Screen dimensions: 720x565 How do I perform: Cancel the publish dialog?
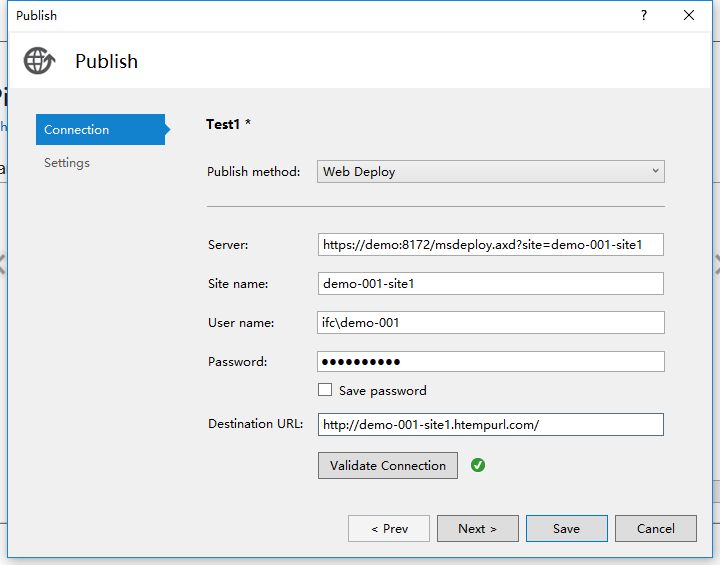656,528
